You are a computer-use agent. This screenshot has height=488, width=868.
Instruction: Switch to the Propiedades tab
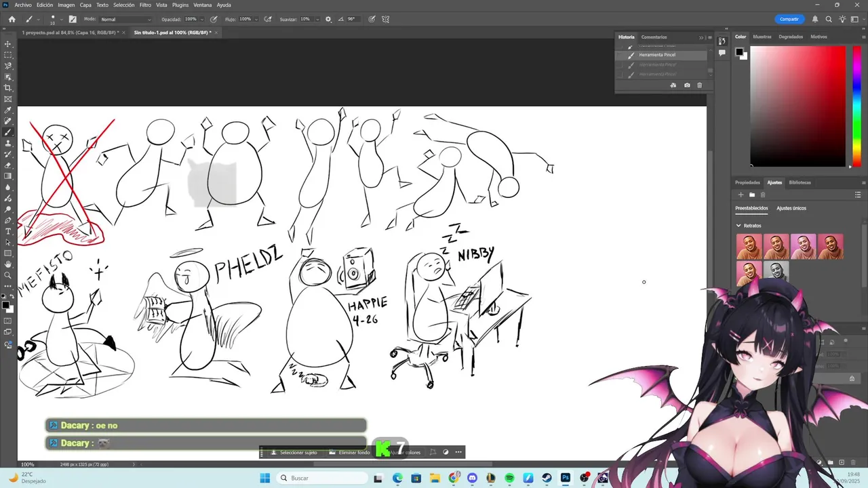(747, 182)
